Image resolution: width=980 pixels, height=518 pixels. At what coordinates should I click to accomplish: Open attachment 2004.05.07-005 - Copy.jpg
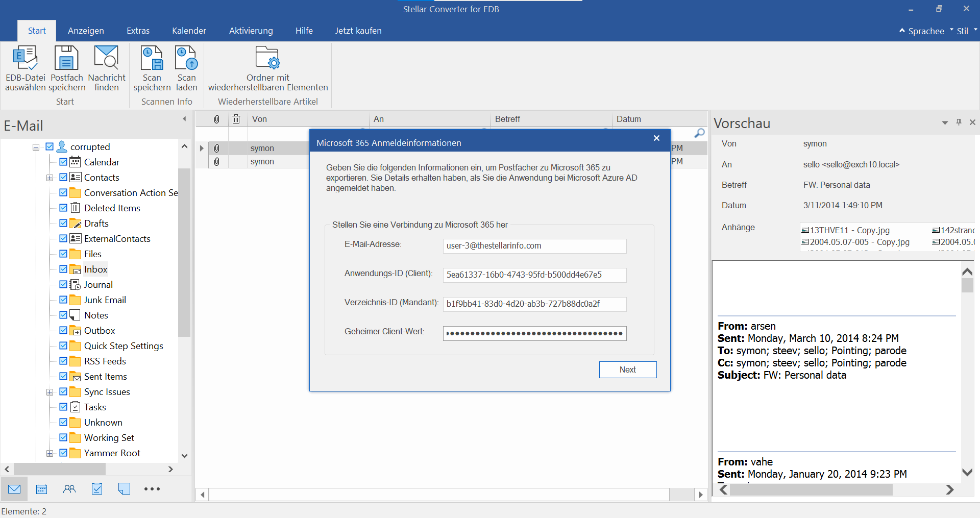point(855,242)
